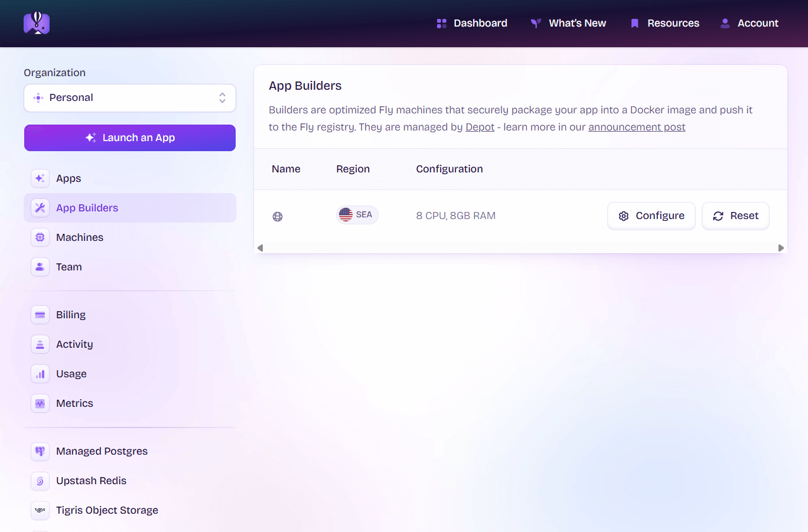
Task: Click the '8 CPU, 8GB RAM' text
Action: 456,216
